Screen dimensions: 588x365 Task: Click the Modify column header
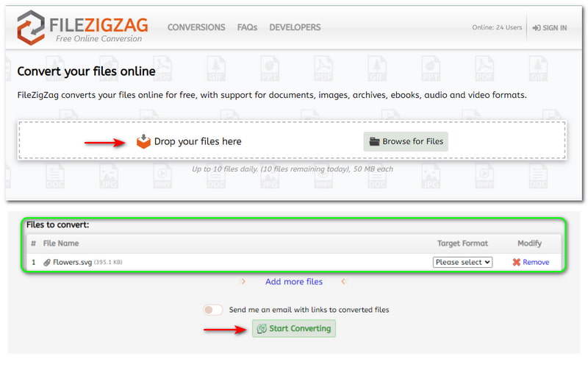(529, 244)
